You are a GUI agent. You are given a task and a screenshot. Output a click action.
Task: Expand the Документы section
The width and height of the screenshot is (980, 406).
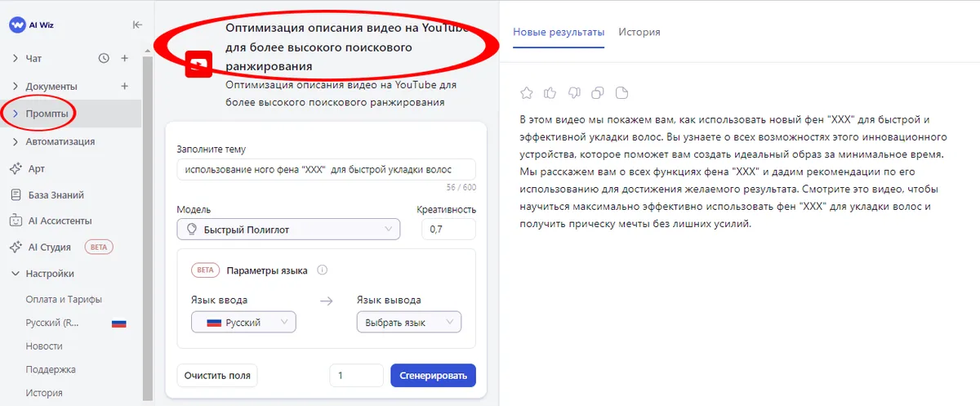click(x=16, y=86)
